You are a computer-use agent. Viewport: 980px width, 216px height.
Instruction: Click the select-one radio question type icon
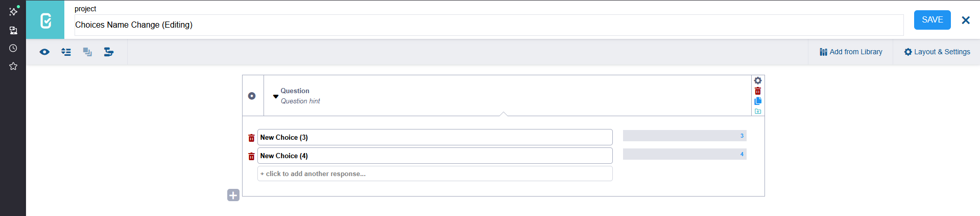pyautogui.click(x=252, y=96)
